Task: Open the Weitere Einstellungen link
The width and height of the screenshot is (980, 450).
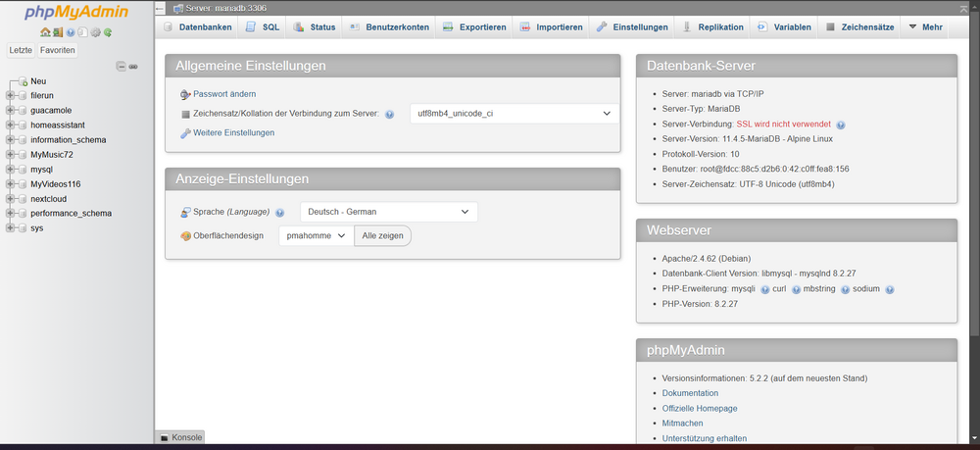Action: [x=234, y=133]
